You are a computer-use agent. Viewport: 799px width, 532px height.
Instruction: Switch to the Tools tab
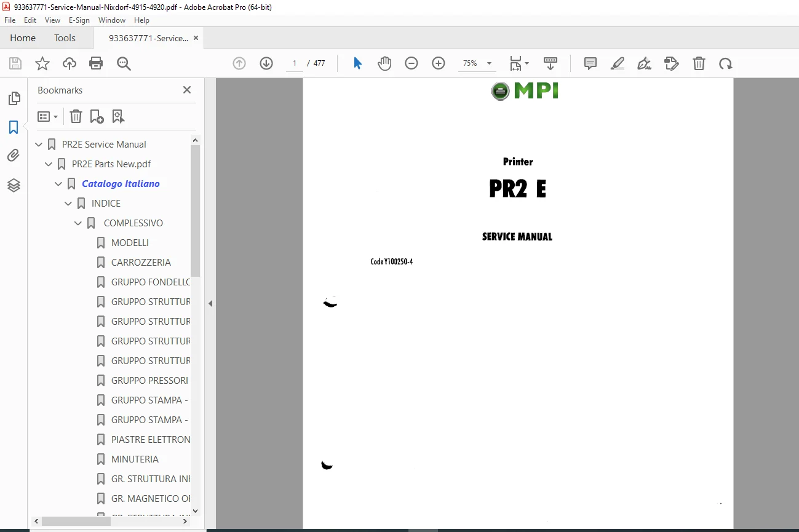tap(65, 38)
